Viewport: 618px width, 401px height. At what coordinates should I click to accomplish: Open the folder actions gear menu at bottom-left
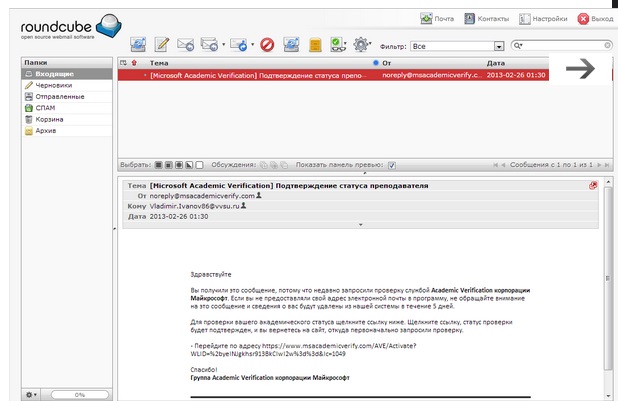(31, 394)
